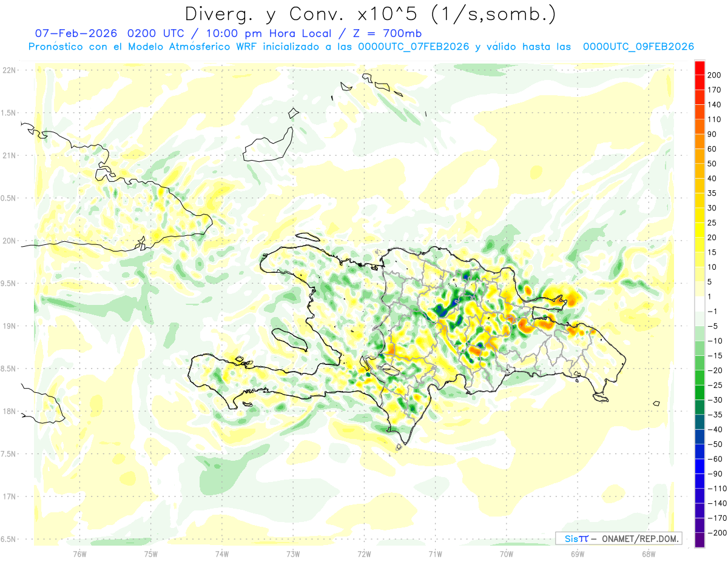Image resolution: width=728 pixels, height=562 pixels.
Task: Click the positive '90' color bar label
Action: pyautogui.click(x=713, y=134)
